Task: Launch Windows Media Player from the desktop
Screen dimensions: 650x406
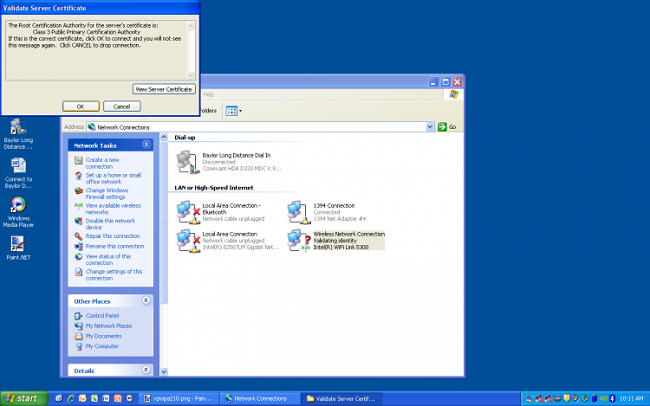Action: [x=18, y=212]
